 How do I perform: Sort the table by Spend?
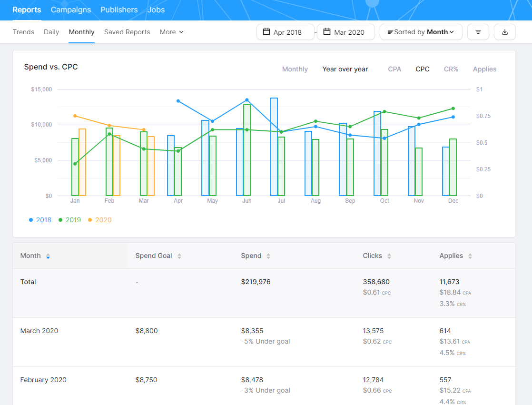268,256
